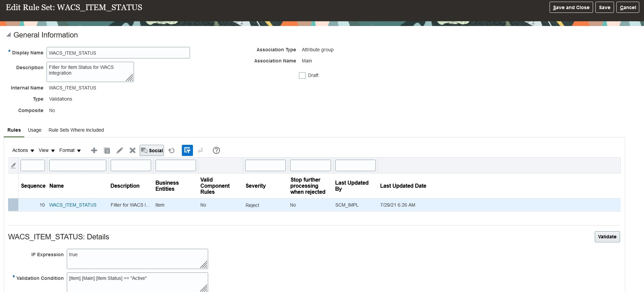Click the Validation Condition text area
Viewport: 644px width, 292px height.
pos(137,282)
